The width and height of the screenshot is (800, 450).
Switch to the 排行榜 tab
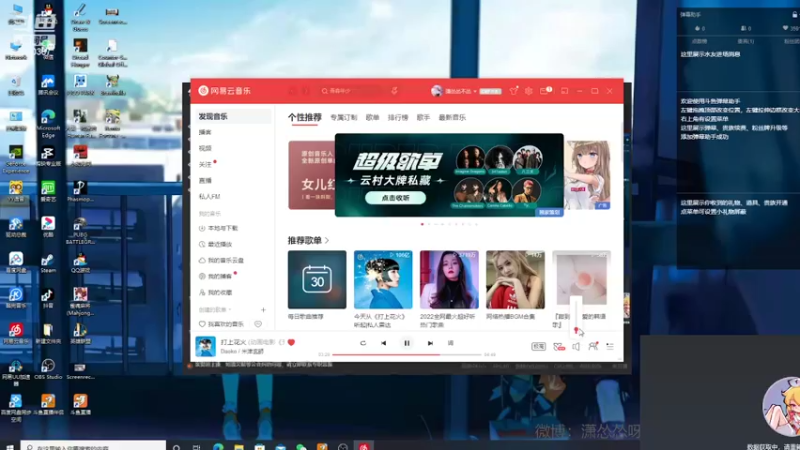398,117
